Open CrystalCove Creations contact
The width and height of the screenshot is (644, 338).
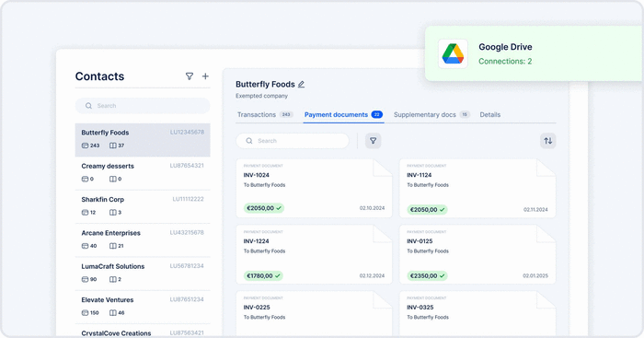click(x=143, y=331)
